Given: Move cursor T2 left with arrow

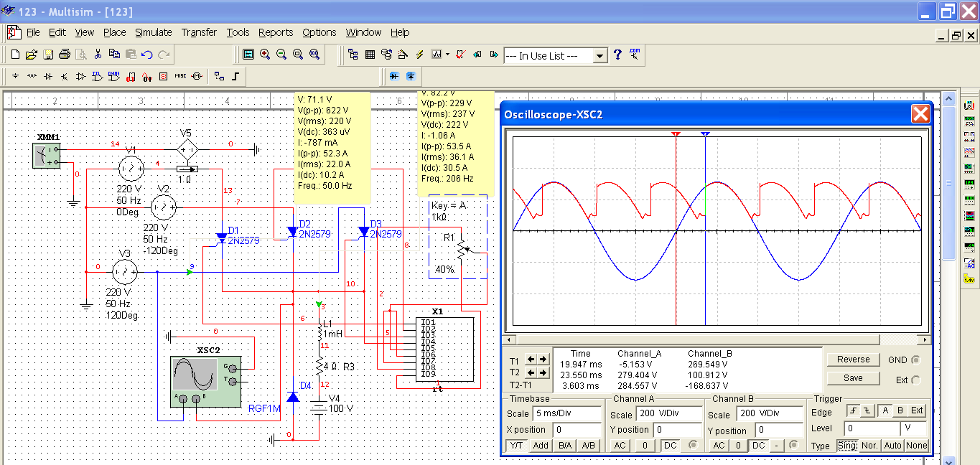Looking at the screenshot, I should click(532, 372).
